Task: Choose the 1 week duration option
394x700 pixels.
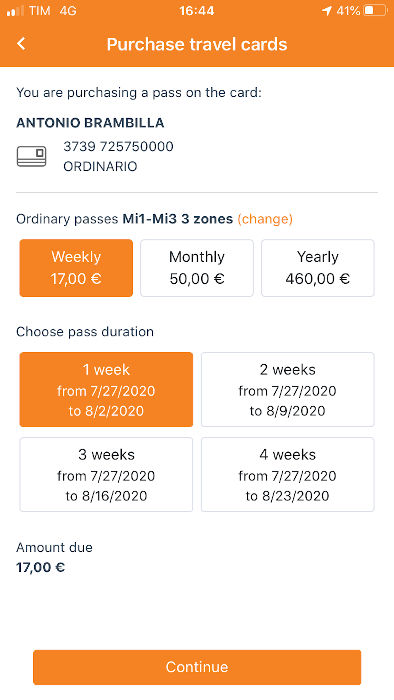Action: click(x=106, y=389)
